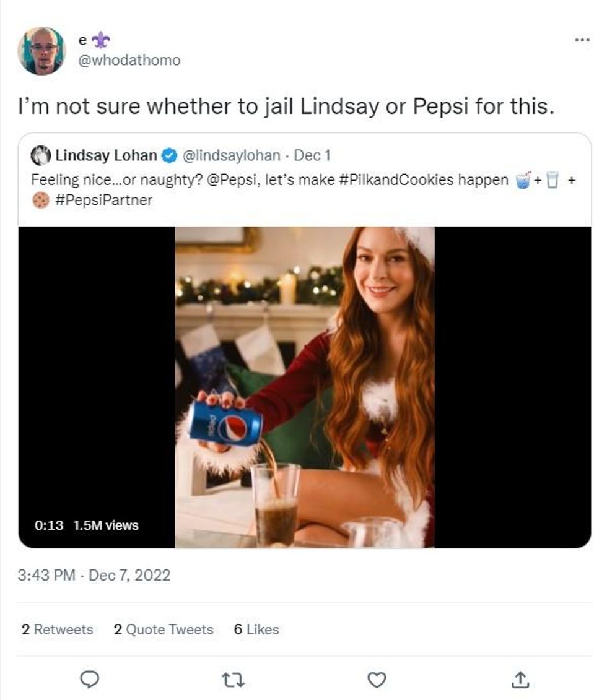Click the #PepsiPartner hashtag
Viewport: 607px width, 700px height.
tap(104, 200)
